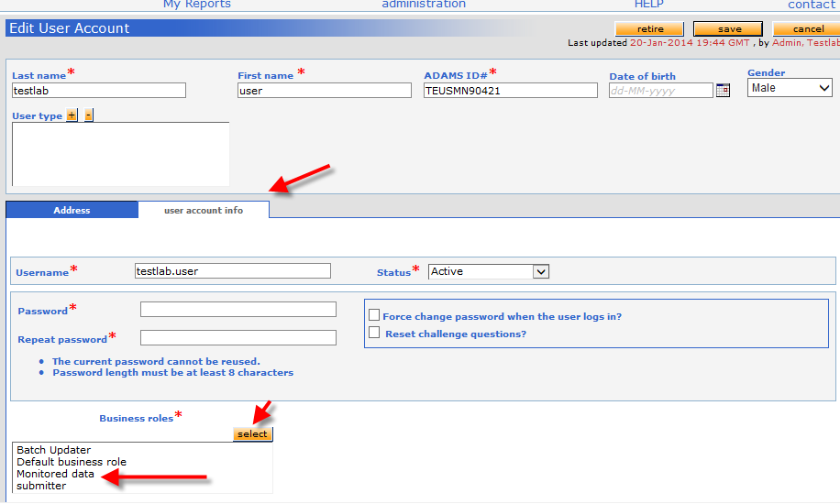
Task: Click the ADAMS ID# input field
Action: coord(511,91)
